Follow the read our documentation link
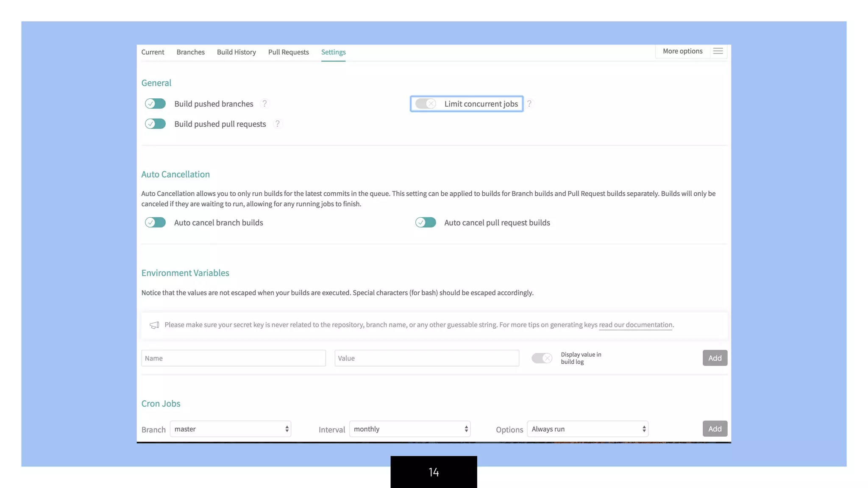The image size is (868, 488). [635, 325]
